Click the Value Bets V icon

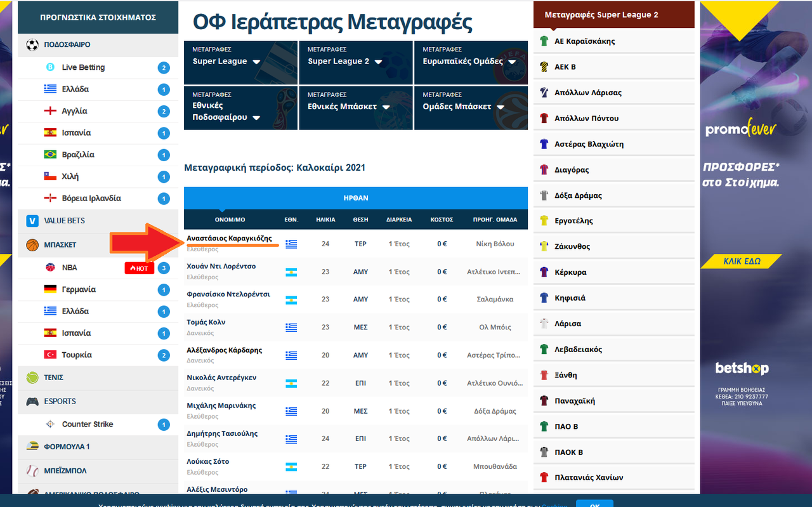pyautogui.click(x=32, y=221)
